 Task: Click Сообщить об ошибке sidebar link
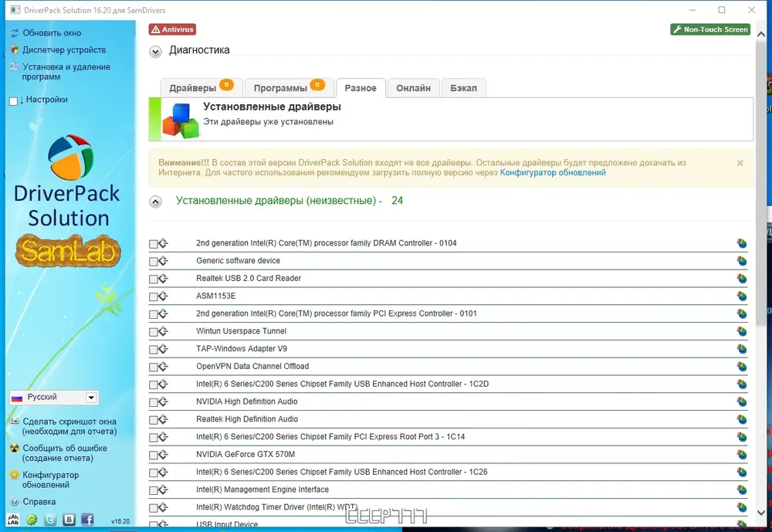point(65,452)
